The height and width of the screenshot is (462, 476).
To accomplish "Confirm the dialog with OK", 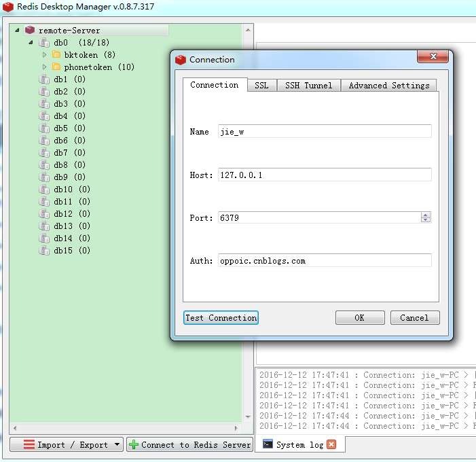I will point(360,318).
